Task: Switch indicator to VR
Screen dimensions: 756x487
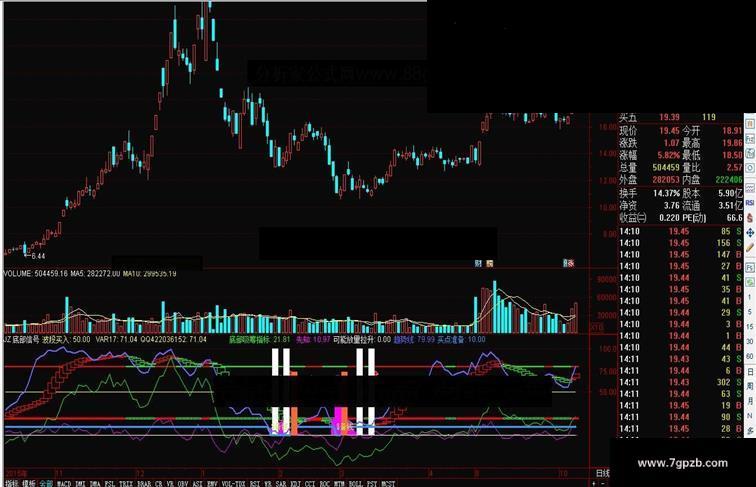Action: click(170, 483)
